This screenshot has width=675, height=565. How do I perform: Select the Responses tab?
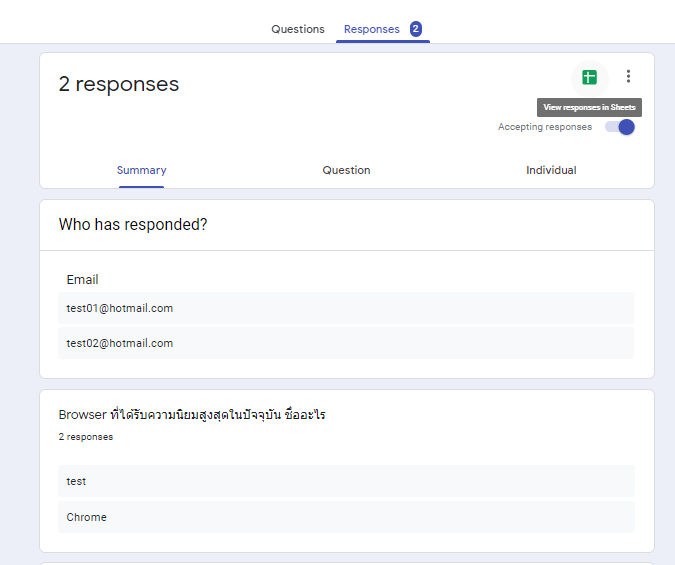(x=371, y=29)
